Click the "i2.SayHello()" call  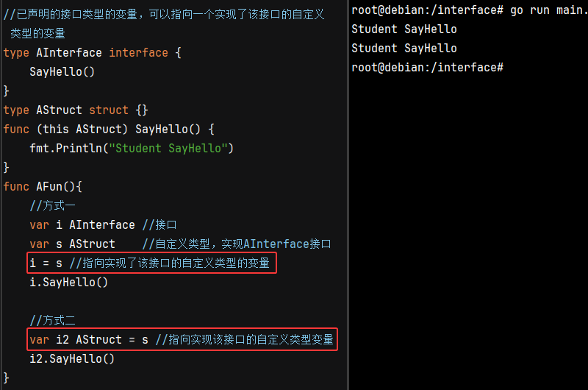[72, 359]
